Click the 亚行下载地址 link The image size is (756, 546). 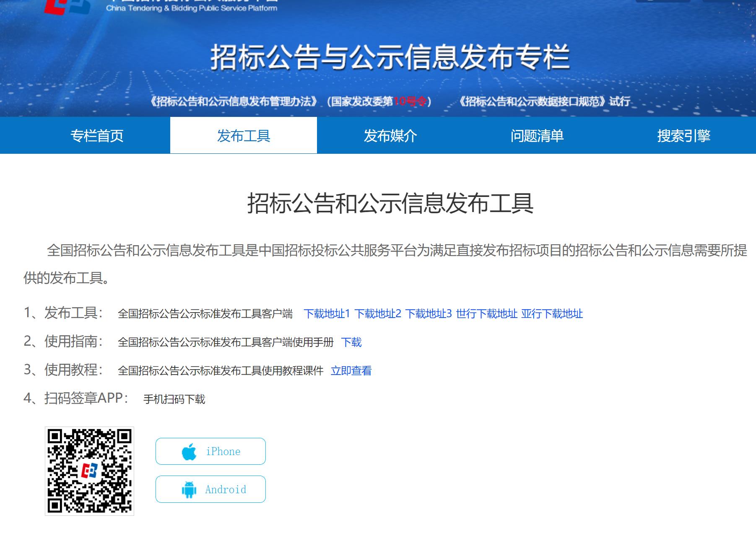pos(552,314)
